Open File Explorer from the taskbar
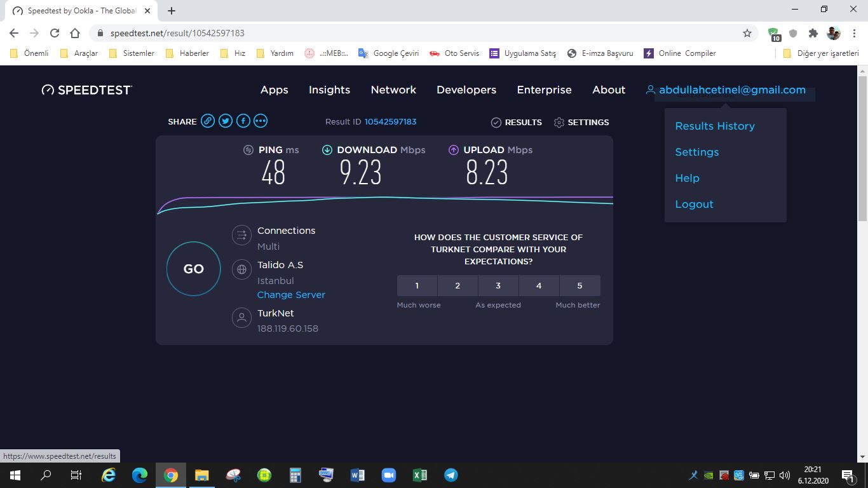 (x=201, y=475)
